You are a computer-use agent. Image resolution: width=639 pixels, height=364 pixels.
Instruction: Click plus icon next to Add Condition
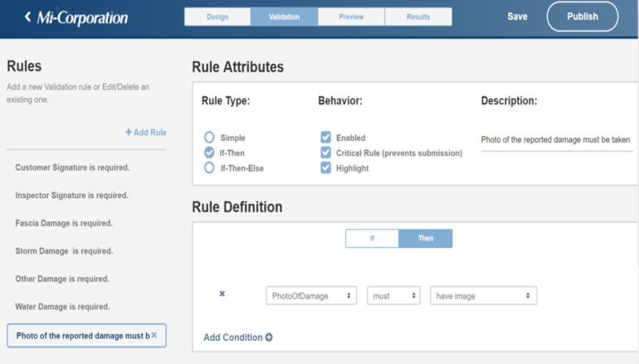pyautogui.click(x=269, y=337)
